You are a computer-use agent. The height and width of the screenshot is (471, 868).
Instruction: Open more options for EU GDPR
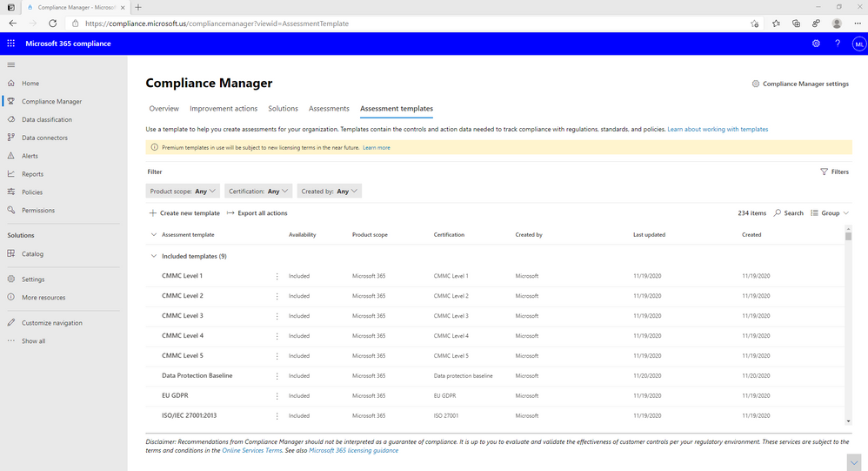(x=277, y=395)
